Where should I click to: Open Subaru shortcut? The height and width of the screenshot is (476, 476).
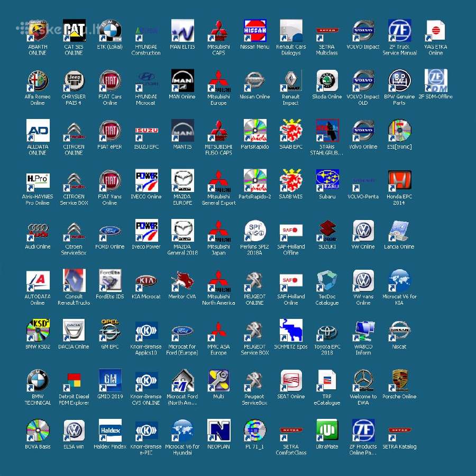[327, 180]
